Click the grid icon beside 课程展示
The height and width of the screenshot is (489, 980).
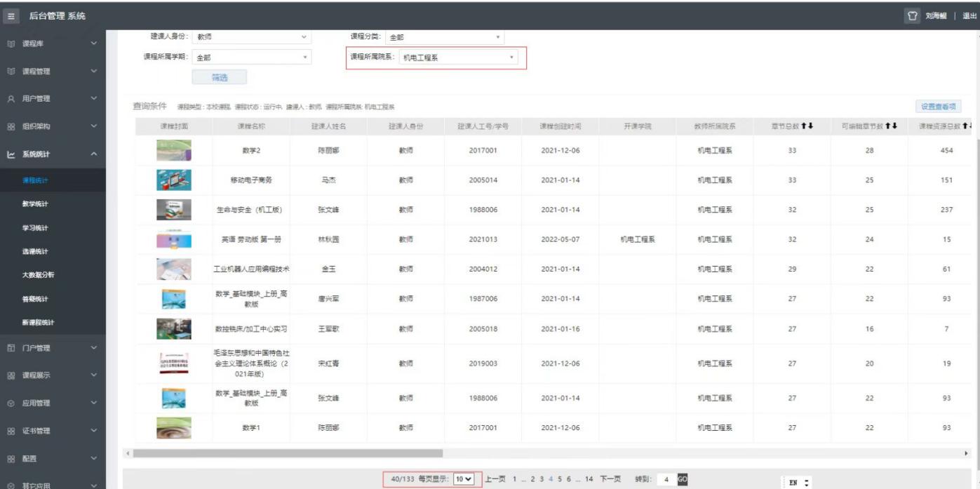click(x=11, y=375)
